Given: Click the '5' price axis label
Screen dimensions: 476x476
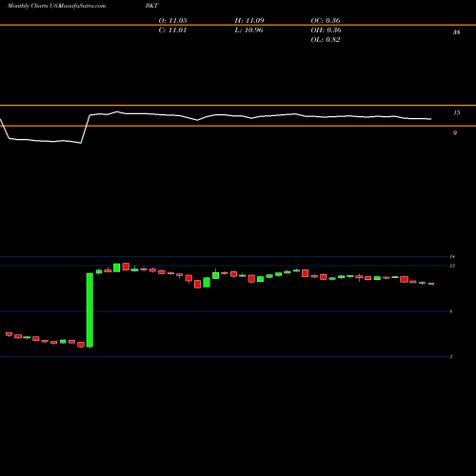Looking at the screenshot, I should click(451, 311).
